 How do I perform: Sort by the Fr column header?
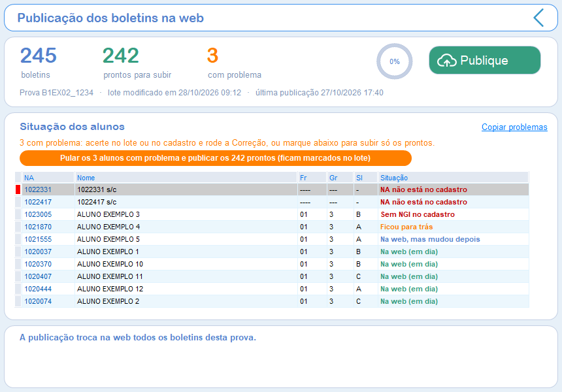click(x=312, y=178)
